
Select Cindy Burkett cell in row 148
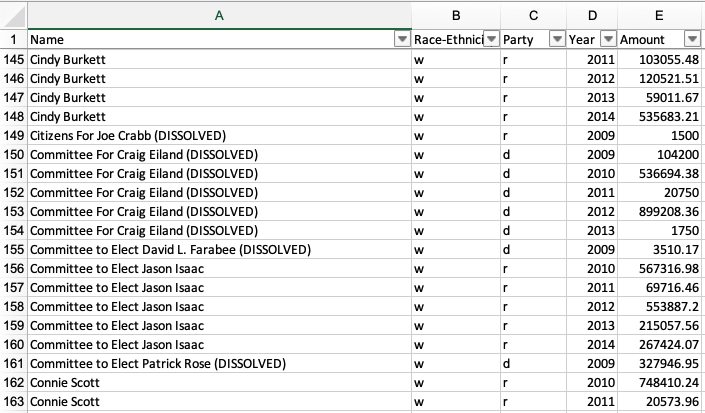tap(219, 116)
